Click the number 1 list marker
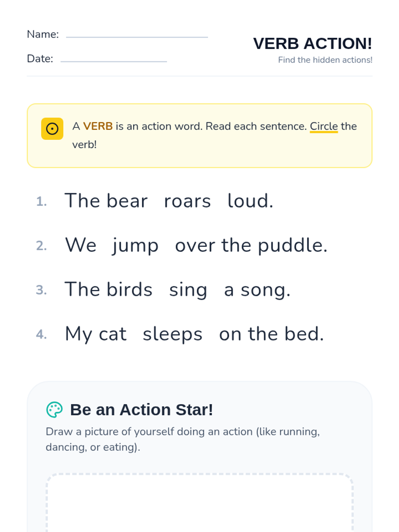Screen dimensions: 399x532 pyautogui.click(x=41, y=201)
